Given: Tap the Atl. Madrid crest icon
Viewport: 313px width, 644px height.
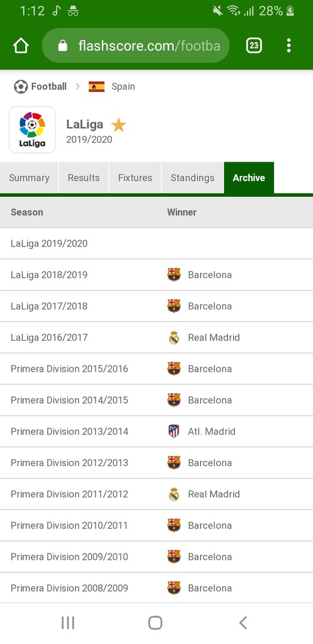Looking at the screenshot, I should [174, 431].
